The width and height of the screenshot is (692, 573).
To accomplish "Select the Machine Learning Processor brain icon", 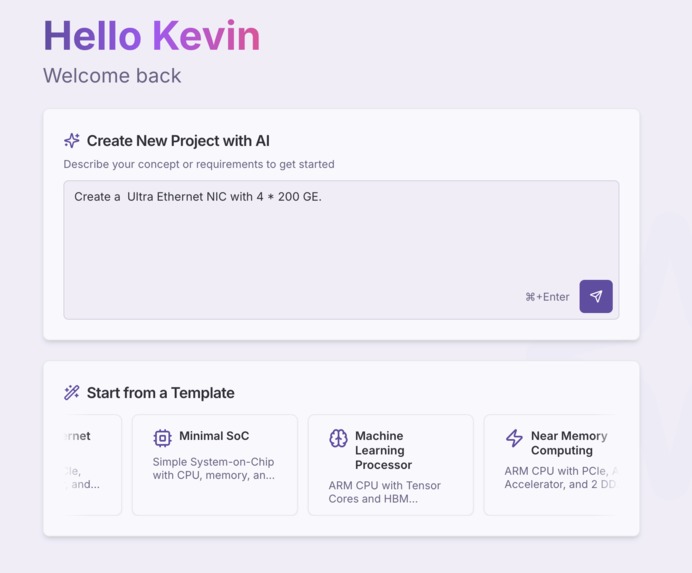I will pyautogui.click(x=338, y=438).
